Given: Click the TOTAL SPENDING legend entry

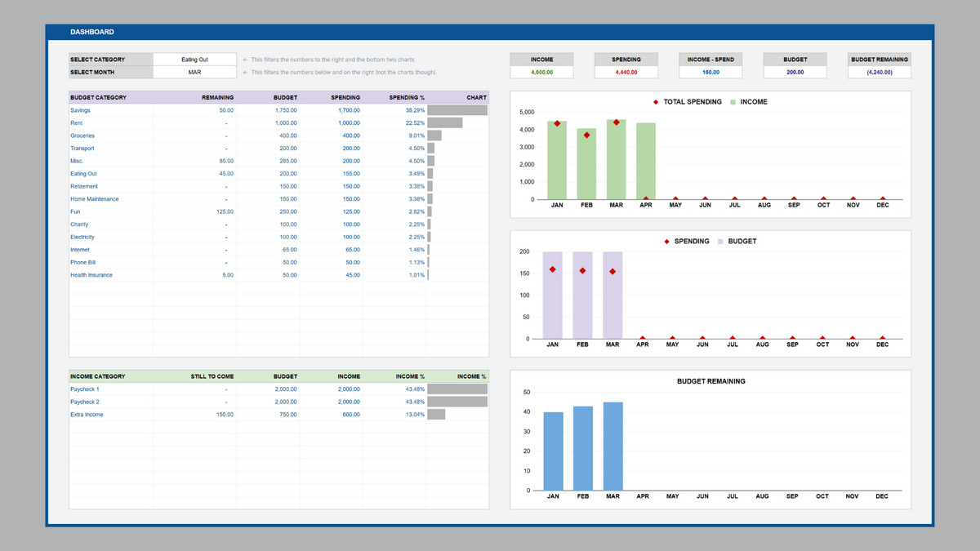Looking at the screenshot, I should click(687, 102).
